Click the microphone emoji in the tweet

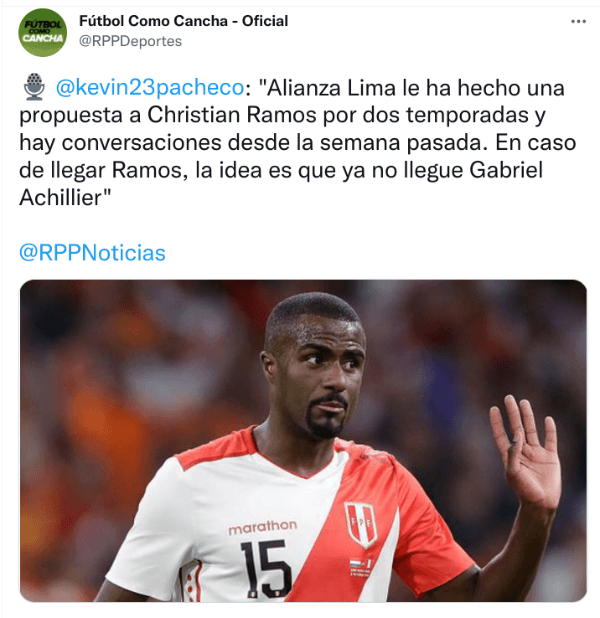[x=34, y=87]
